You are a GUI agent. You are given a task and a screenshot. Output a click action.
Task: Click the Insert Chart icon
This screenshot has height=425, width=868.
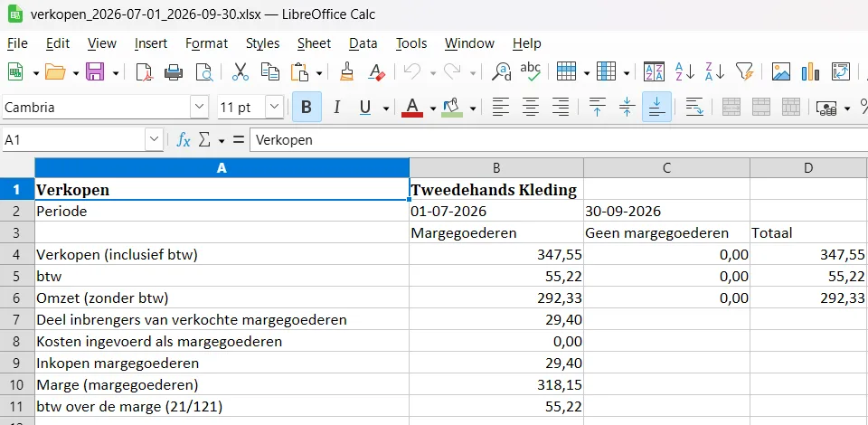pos(810,72)
